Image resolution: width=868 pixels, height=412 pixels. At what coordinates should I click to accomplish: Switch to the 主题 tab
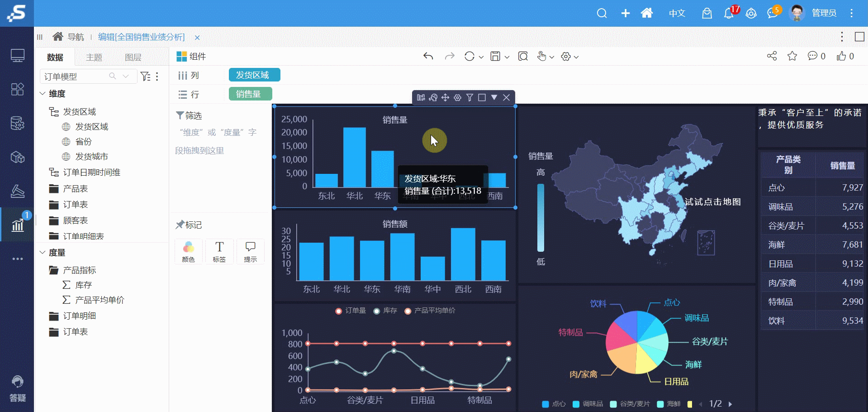(x=94, y=57)
